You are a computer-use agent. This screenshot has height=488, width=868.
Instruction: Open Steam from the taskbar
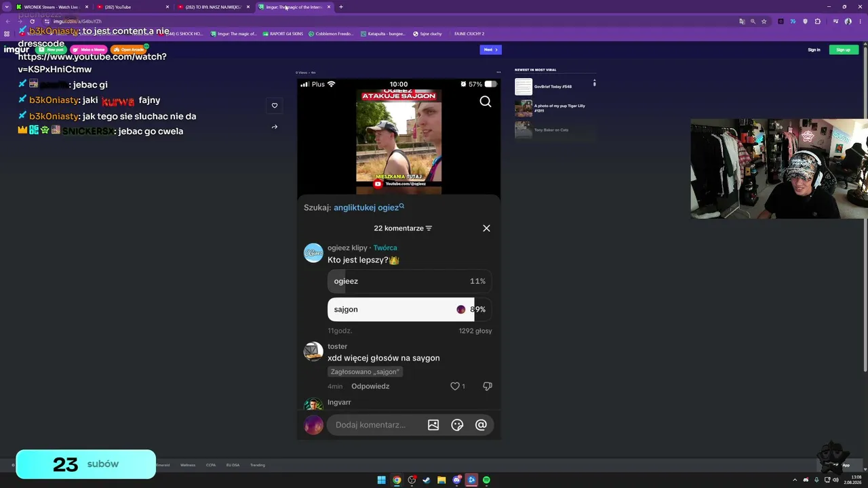coord(427,480)
